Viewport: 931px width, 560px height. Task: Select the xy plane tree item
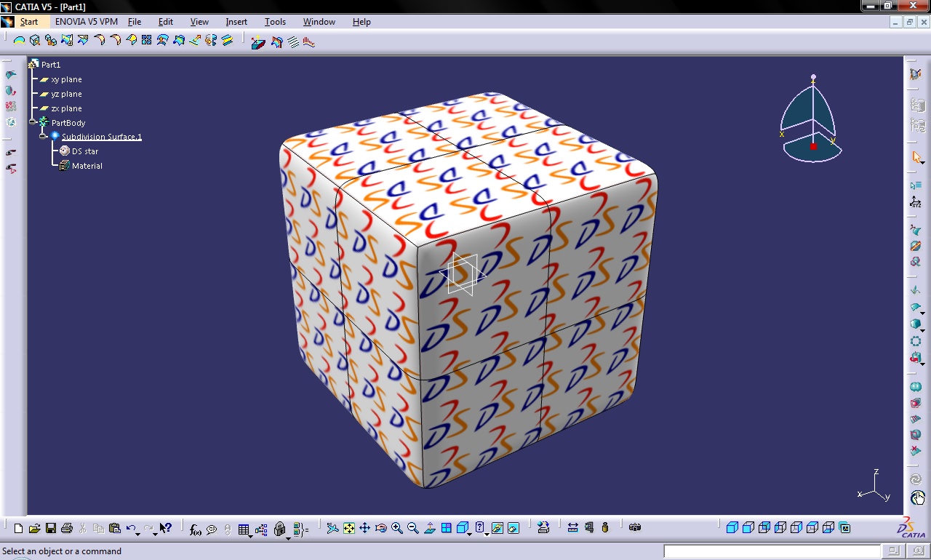click(x=66, y=79)
